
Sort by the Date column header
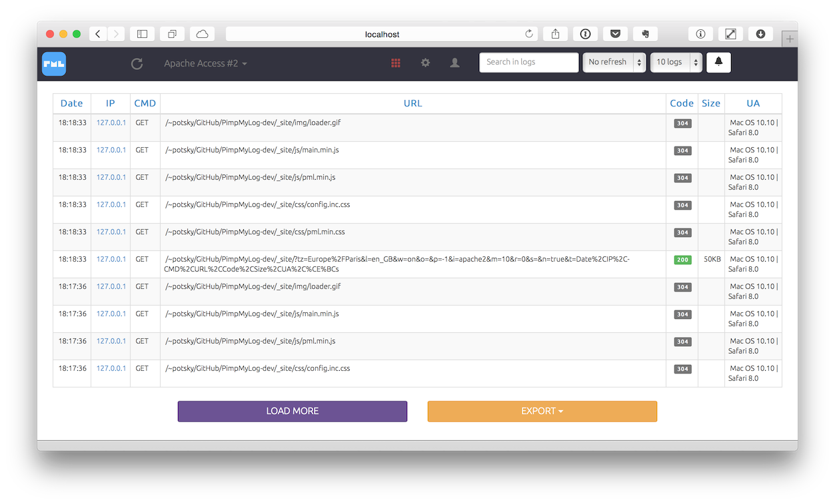tap(71, 103)
